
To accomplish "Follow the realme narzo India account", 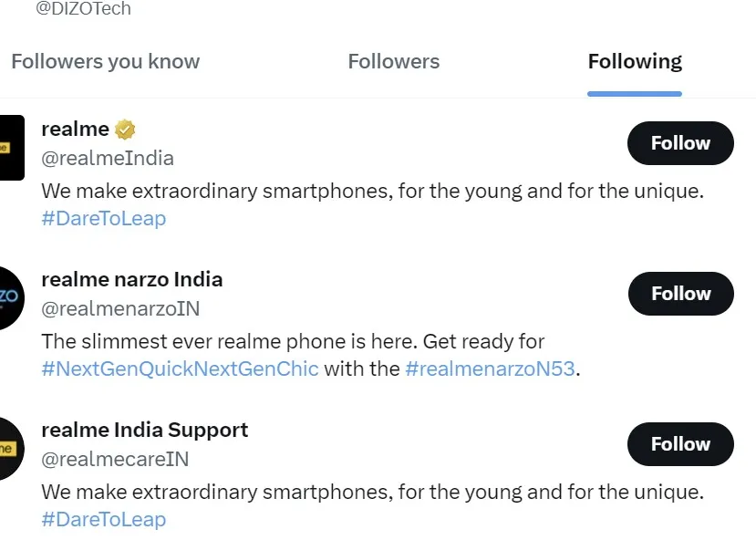I will point(680,294).
